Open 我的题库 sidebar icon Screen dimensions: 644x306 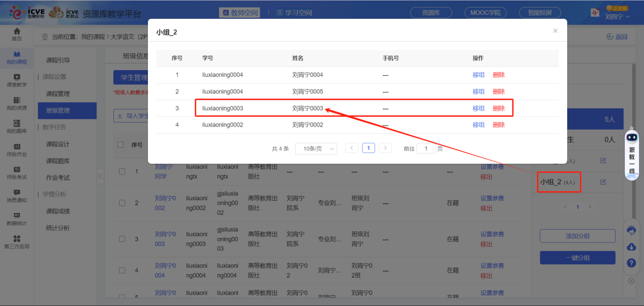coord(17,126)
